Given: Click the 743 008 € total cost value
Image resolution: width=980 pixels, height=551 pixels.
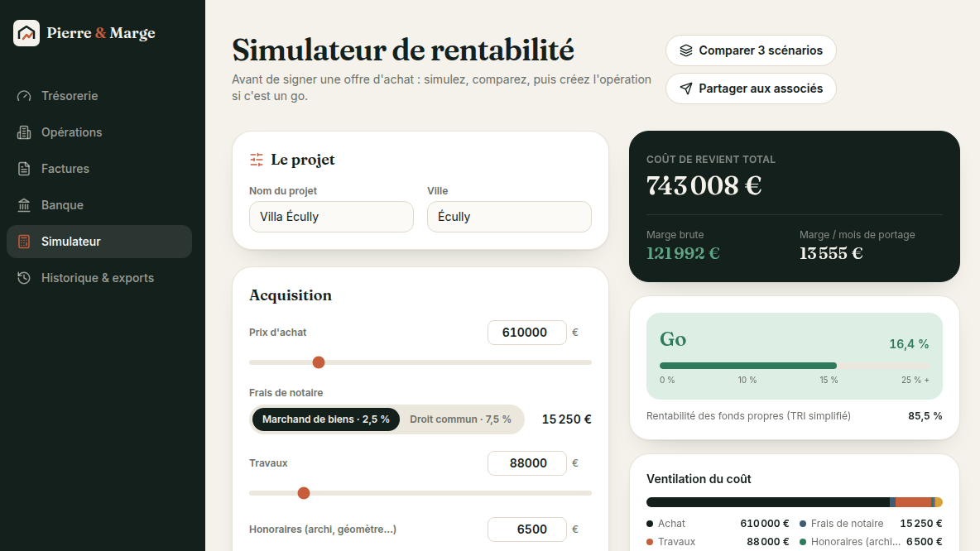Looking at the screenshot, I should (704, 185).
